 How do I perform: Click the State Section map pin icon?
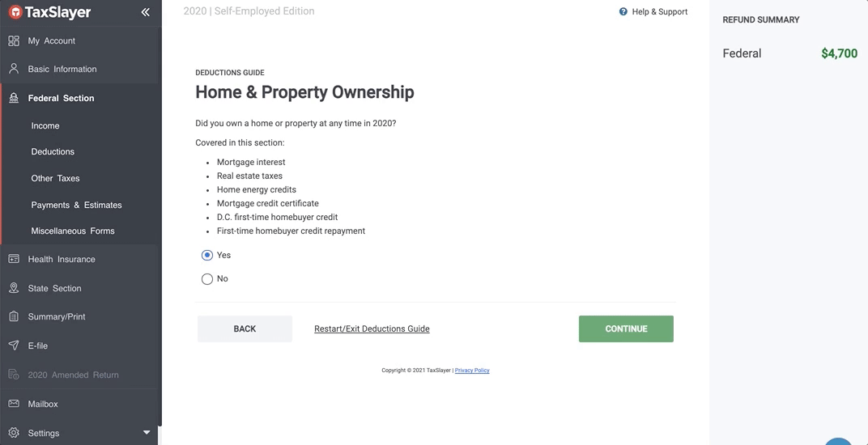[14, 288]
